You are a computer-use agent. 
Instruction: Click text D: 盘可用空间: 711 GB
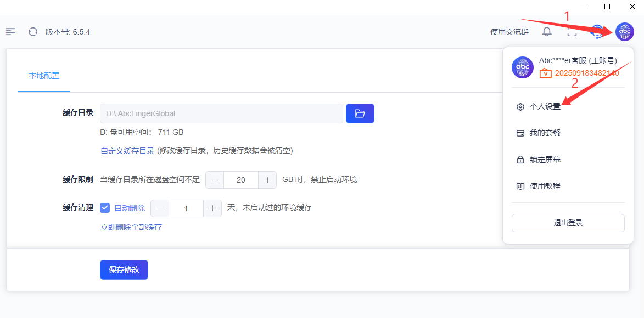[x=142, y=132]
